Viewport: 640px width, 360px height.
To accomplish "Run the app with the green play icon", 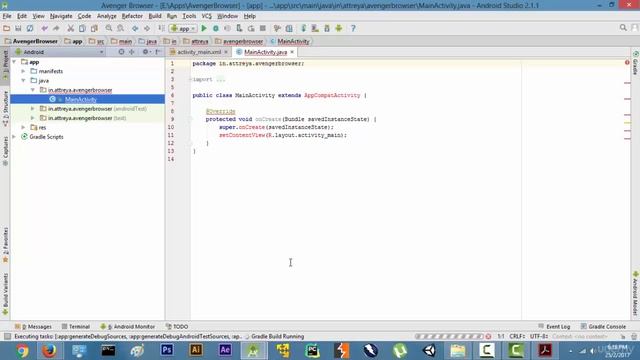I will pos(204,28).
